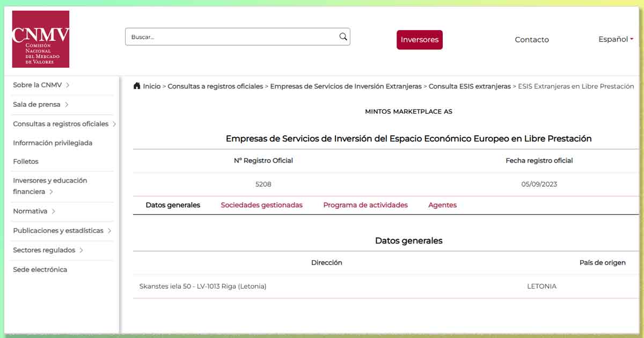
Task: Focus the Buscar search field
Action: [238, 36]
